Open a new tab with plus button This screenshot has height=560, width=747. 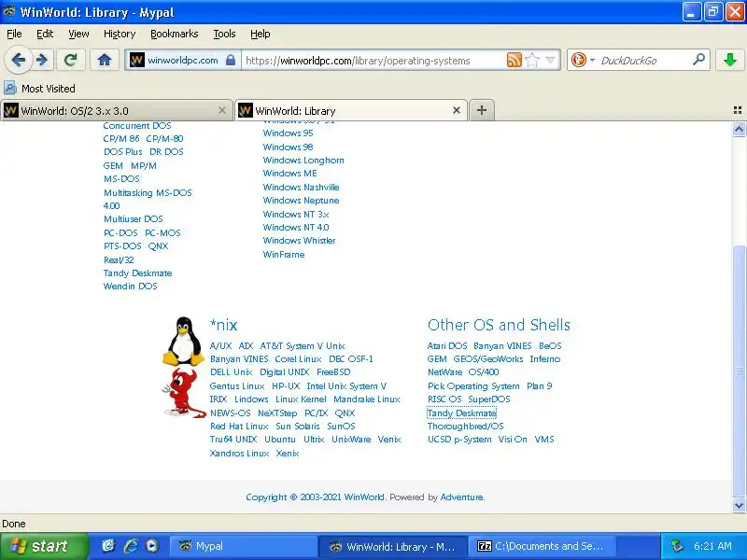coord(482,110)
